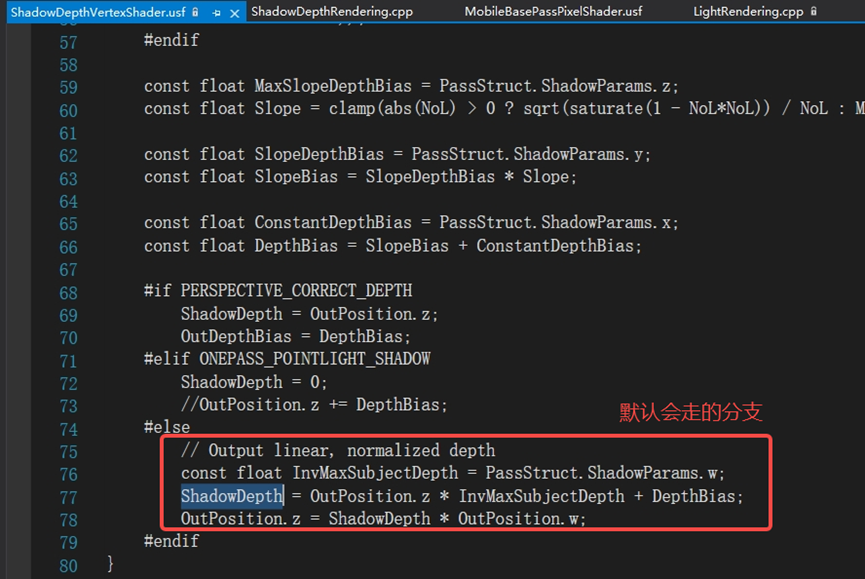This screenshot has width=865, height=579.
Task: Select the LightRendering.cpp tab
Action: 749,11
